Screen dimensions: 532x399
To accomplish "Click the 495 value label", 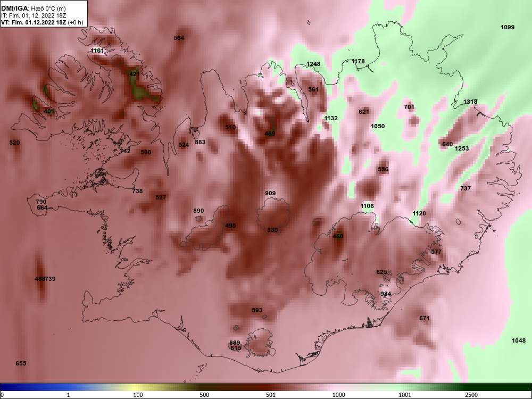I will pyautogui.click(x=230, y=225).
